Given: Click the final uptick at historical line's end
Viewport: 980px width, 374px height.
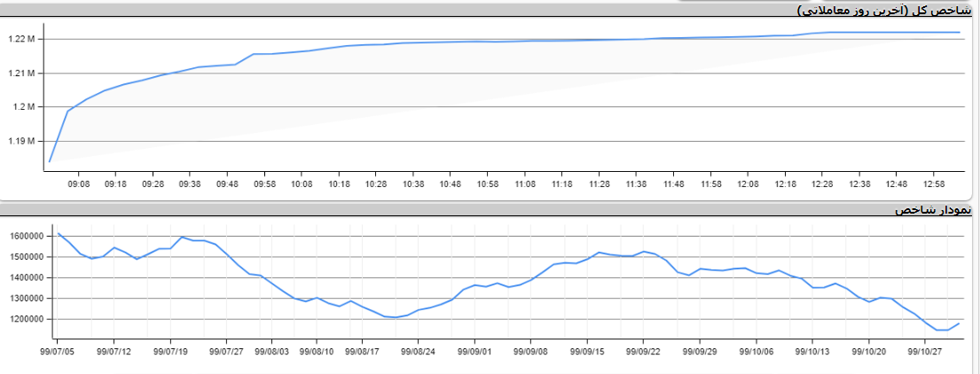Looking at the screenshot, I should 959,323.
